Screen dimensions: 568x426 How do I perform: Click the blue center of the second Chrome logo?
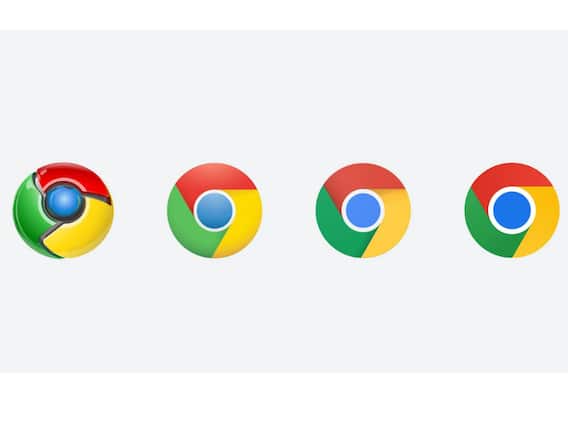214,211
